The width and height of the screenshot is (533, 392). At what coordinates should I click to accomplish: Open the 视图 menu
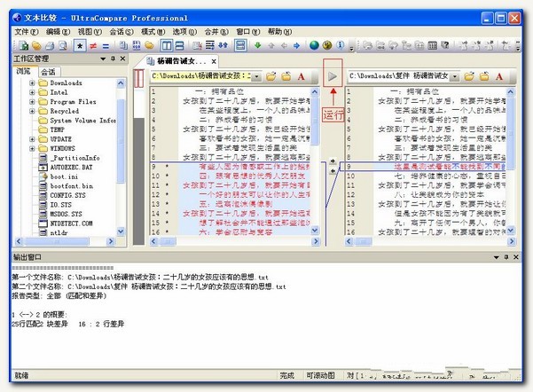coord(90,32)
